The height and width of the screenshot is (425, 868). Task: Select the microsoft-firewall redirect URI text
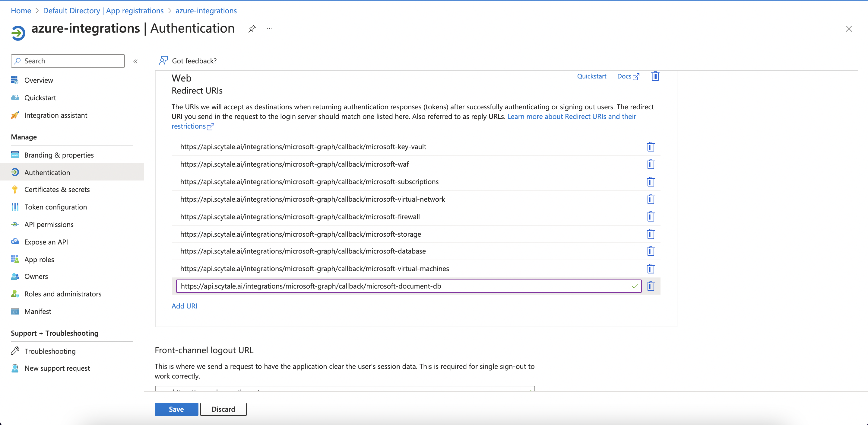(300, 217)
